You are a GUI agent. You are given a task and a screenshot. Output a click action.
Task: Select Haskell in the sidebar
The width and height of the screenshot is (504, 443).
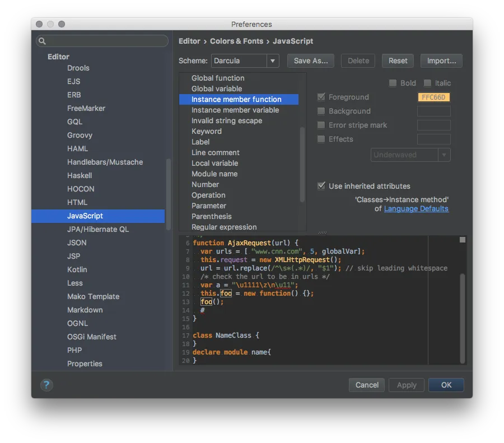80,175
